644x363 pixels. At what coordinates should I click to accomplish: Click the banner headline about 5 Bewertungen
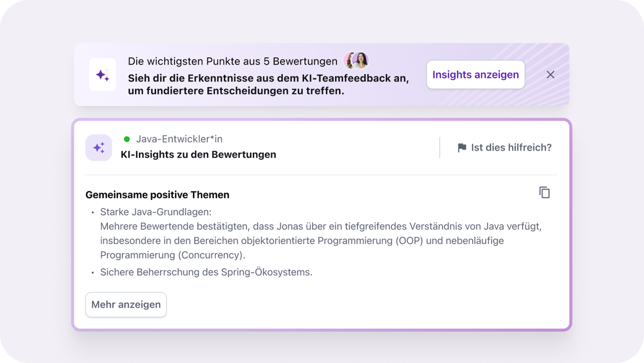[x=232, y=61]
